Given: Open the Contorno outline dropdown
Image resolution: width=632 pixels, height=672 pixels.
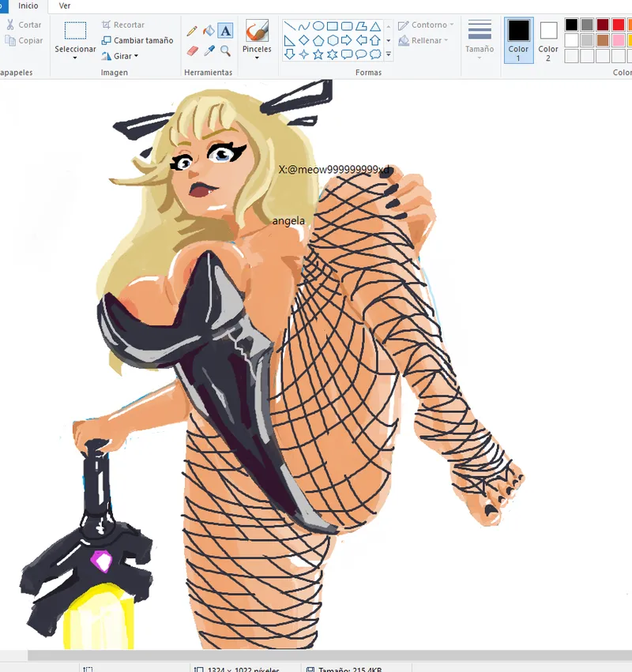Looking at the screenshot, I should 426,24.
